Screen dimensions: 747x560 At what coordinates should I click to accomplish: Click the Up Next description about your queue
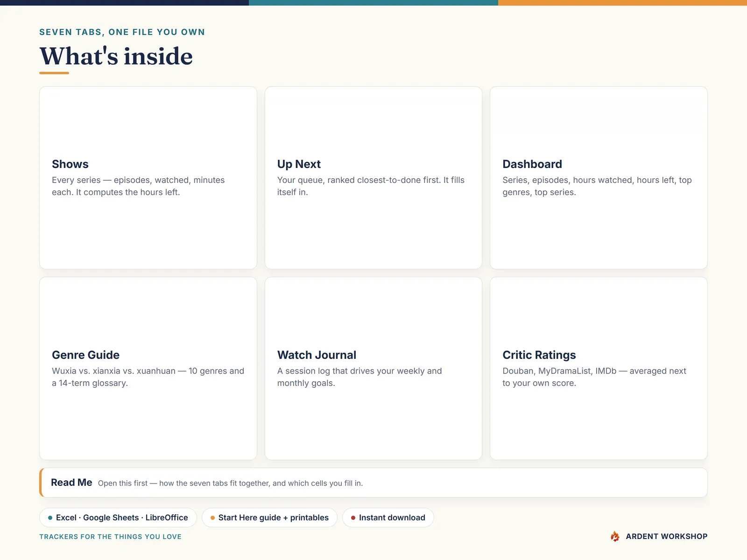371,186
